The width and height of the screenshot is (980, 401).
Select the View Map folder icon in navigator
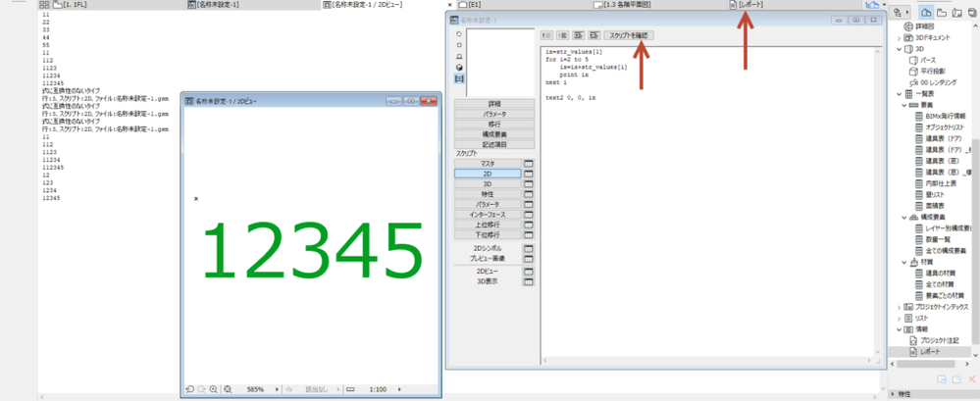942,13
